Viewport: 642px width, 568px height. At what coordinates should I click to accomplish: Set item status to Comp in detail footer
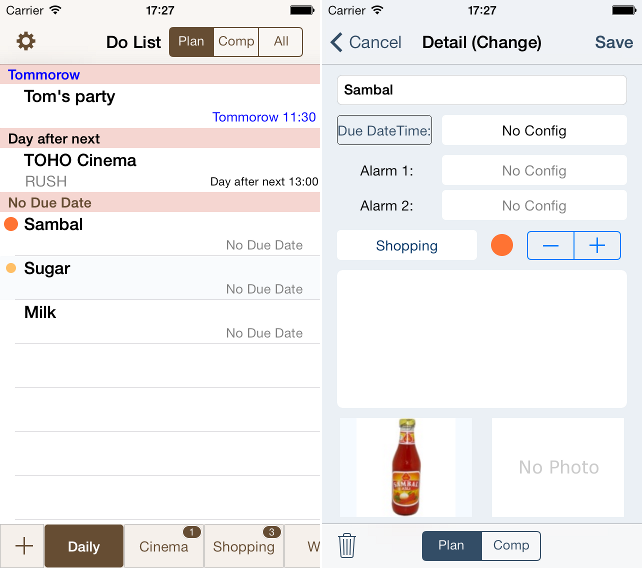point(511,545)
